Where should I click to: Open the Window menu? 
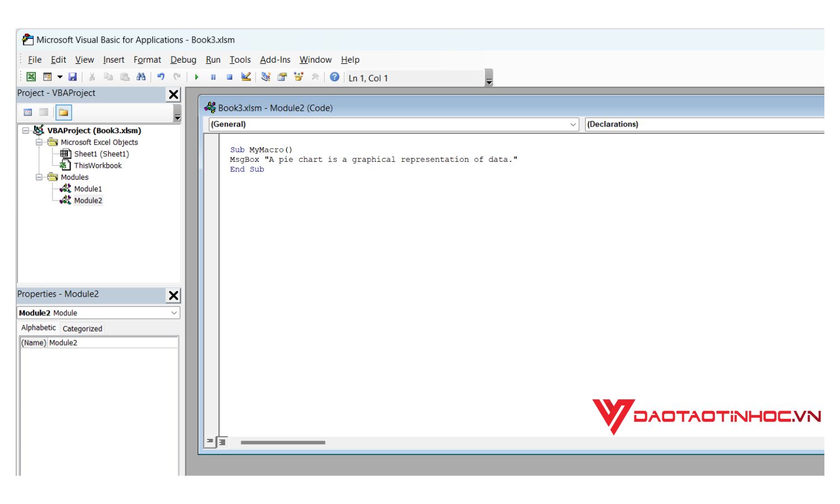(315, 59)
